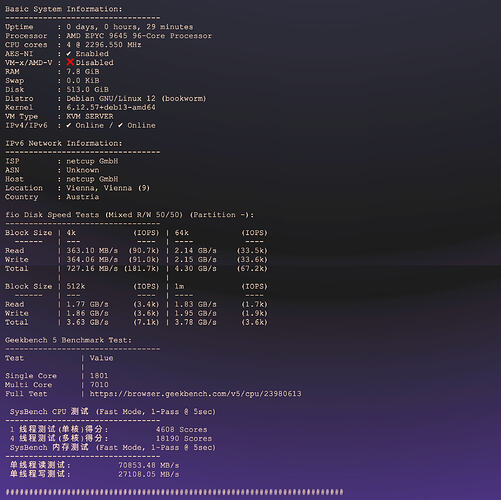Click the 4k write speed '364.06 MB/s'

[x=92, y=260]
